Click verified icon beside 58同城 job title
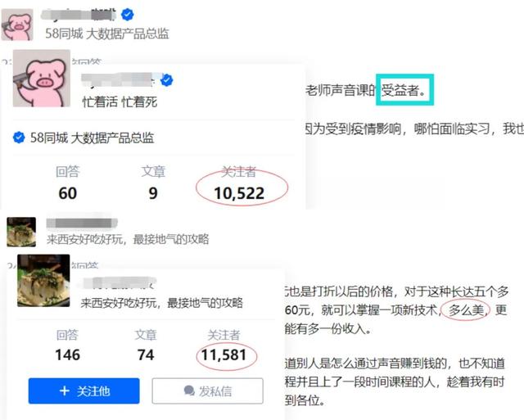This screenshot has width=524, height=420. point(19,138)
